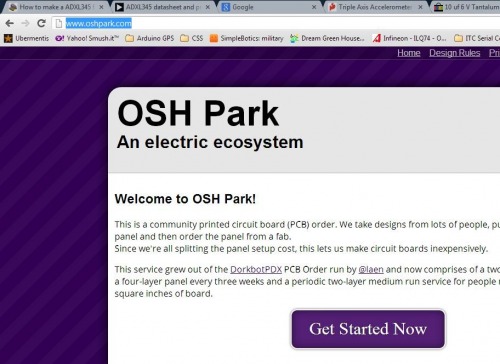The height and width of the screenshot is (364, 500).
Task: Go back with the browser back arrow
Action: pyautogui.click(x=10, y=23)
